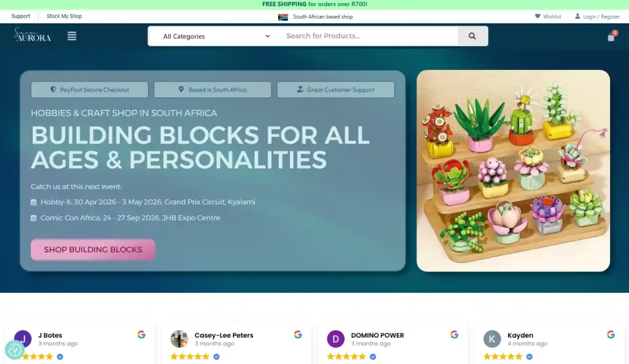Expand the All Categories dropdown
Viewport: 629px width, 364px height.
[217, 36]
